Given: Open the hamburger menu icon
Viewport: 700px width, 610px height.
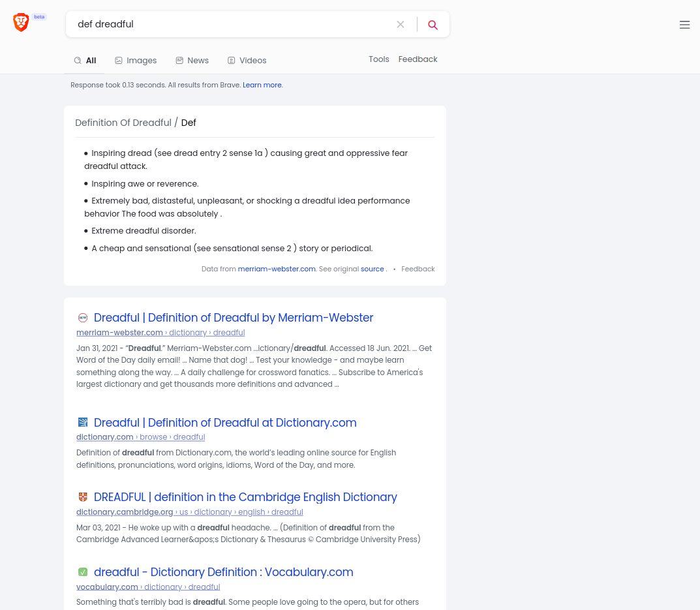Looking at the screenshot, I should coord(684,25).
